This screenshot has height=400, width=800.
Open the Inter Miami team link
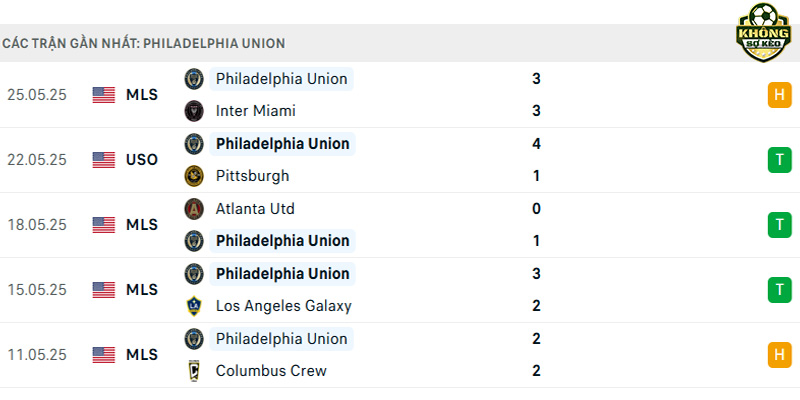click(x=256, y=111)
